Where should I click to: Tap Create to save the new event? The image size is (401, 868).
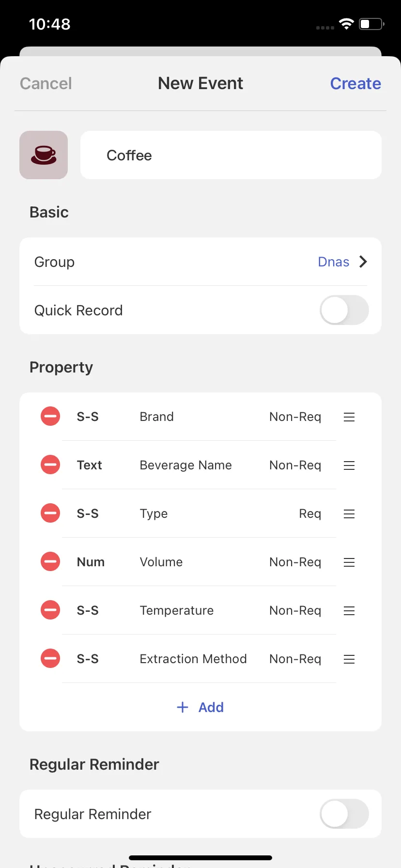pyautogui.click(x=355, y=83)
